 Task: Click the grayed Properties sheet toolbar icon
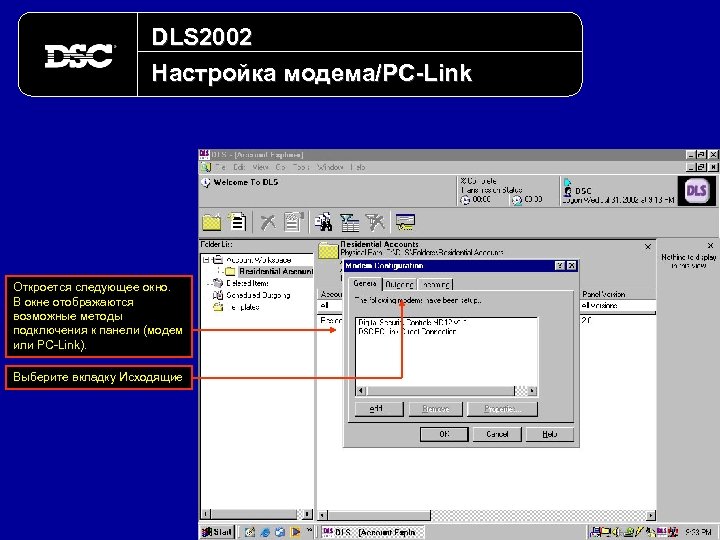294,222
